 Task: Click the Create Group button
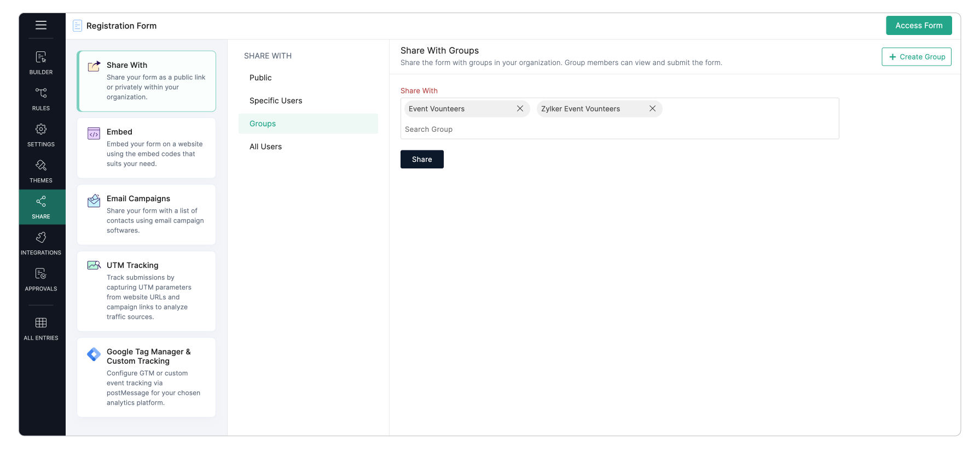coord(917,57)
